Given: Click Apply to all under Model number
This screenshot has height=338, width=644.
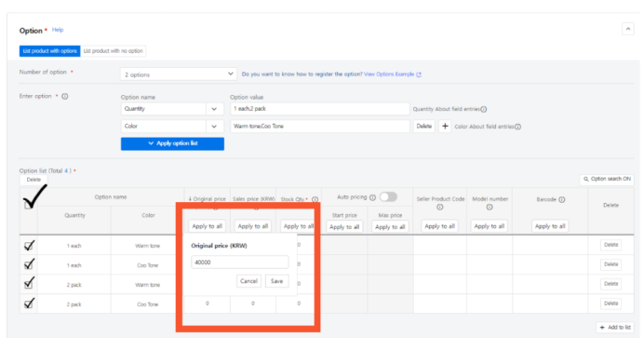Looking at the screenshot, I should pos(490,226).
